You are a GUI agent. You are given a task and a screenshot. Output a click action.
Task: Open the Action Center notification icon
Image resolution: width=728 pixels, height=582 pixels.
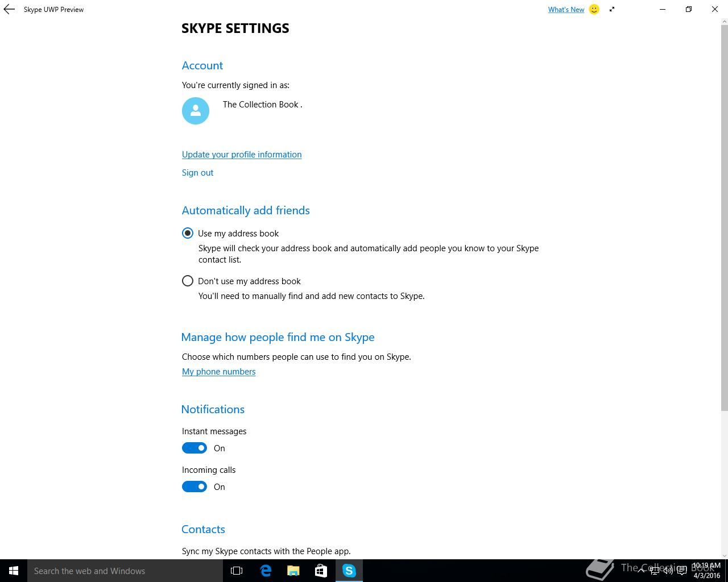(x=682, y=571)
